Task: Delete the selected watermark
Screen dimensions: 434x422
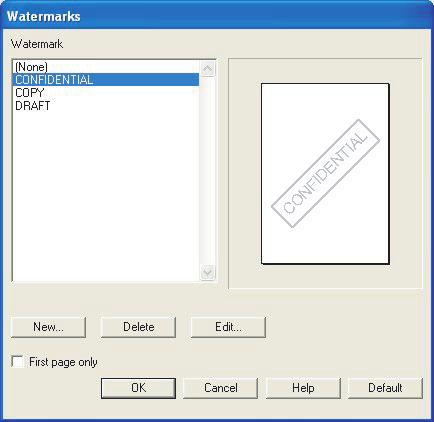Action: point(138,327)
